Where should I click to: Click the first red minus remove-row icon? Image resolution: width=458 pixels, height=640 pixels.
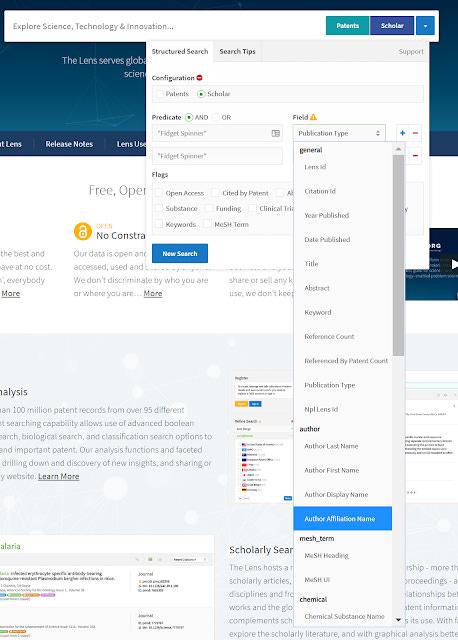tap(415, 133)
